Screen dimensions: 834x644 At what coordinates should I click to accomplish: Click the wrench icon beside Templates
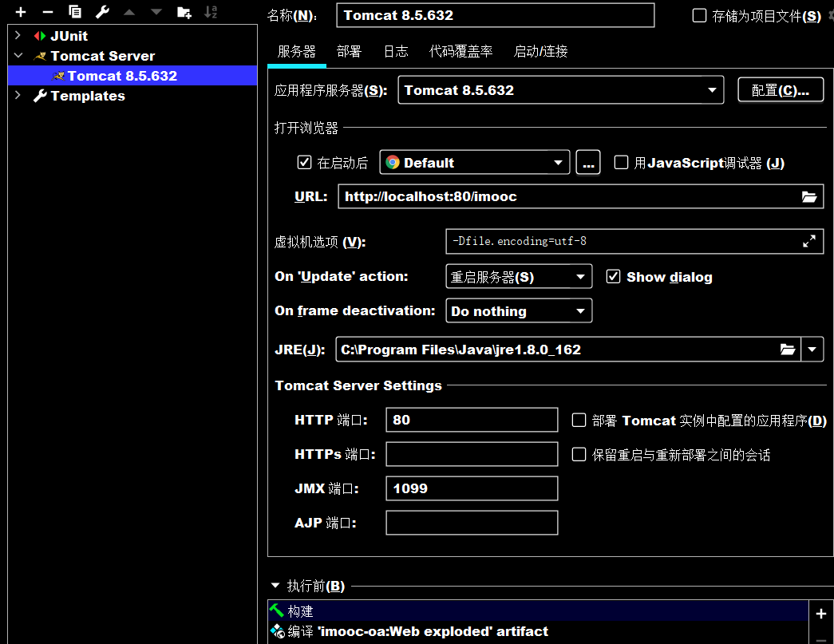click(40, 96)
